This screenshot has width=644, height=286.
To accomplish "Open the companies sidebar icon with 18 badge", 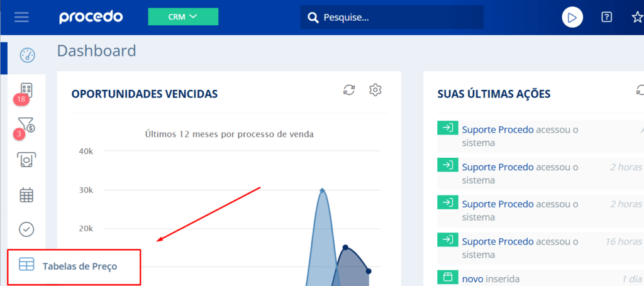I will pyautogui.click(x=26, y=90).
